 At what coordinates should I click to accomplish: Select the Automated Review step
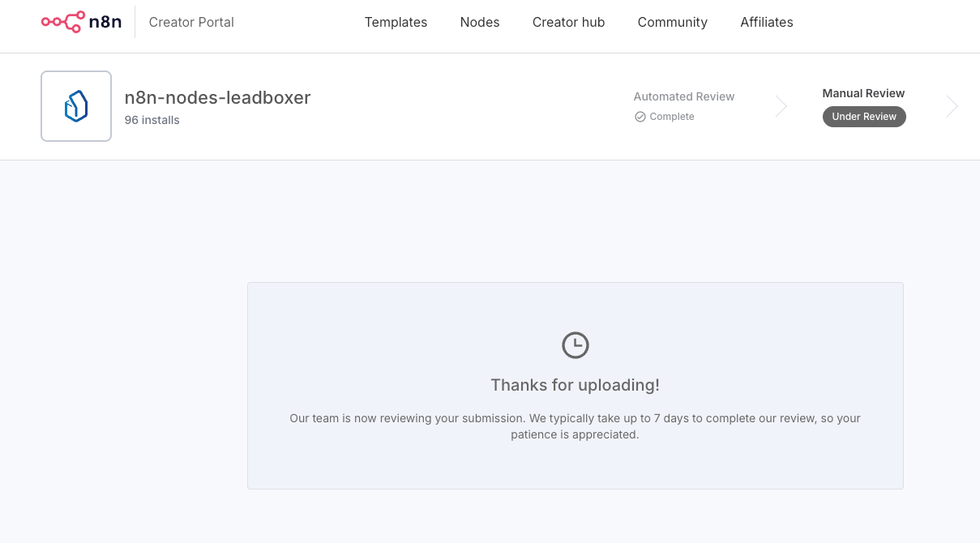click(683, 96)
